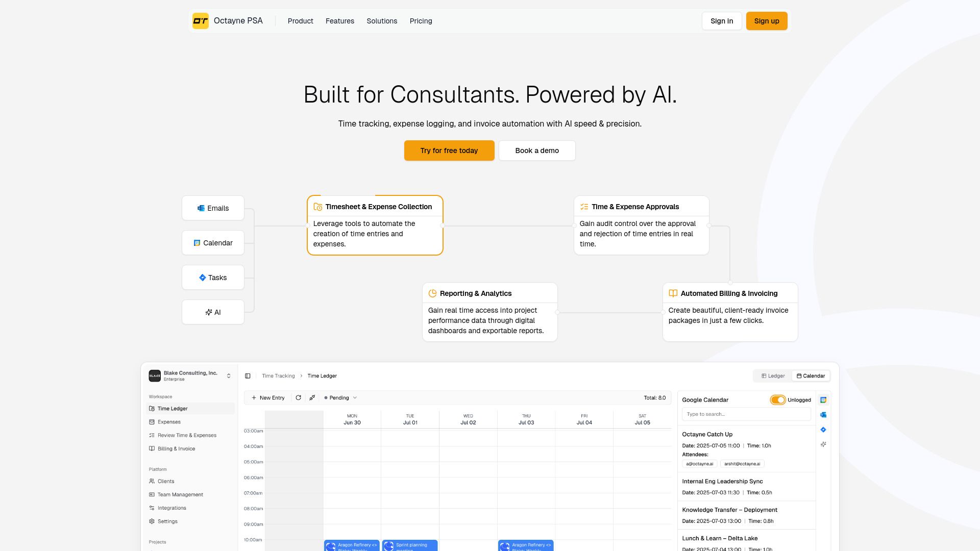This screenshot has height=551, width=980.
Task: Click the Octayne PSA logo icon
Action: click(201, 21)
